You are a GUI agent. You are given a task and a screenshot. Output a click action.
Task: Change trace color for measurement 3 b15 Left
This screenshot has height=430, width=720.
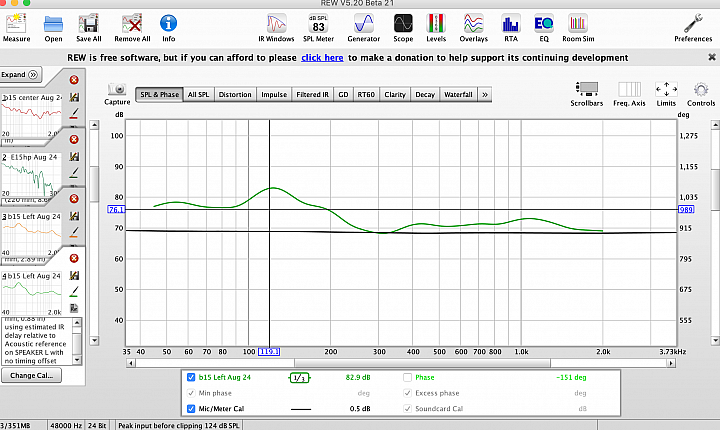pos(74,232)
